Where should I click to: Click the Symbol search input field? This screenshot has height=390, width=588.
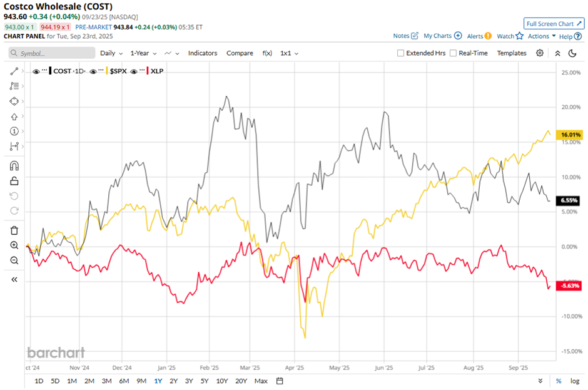tap(52, 53)
